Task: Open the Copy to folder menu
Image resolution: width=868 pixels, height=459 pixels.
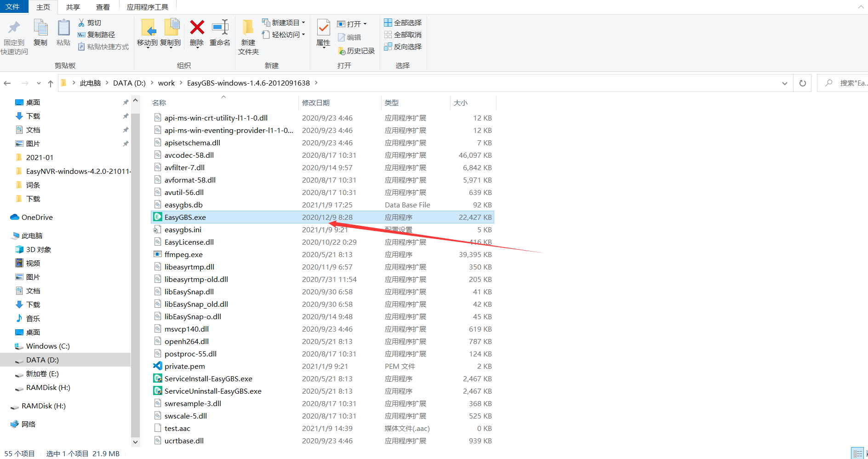Action: (171, 33)
